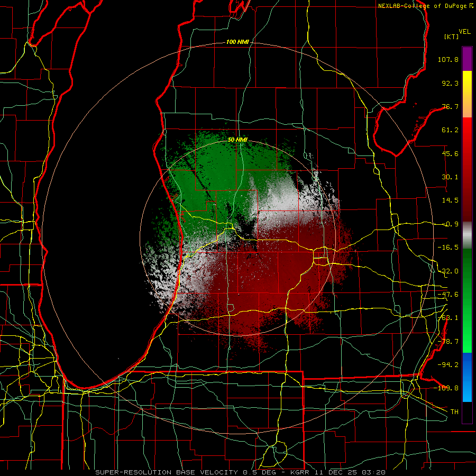Click the 92.3 legend value
The image size is (476, 476).
450,83
